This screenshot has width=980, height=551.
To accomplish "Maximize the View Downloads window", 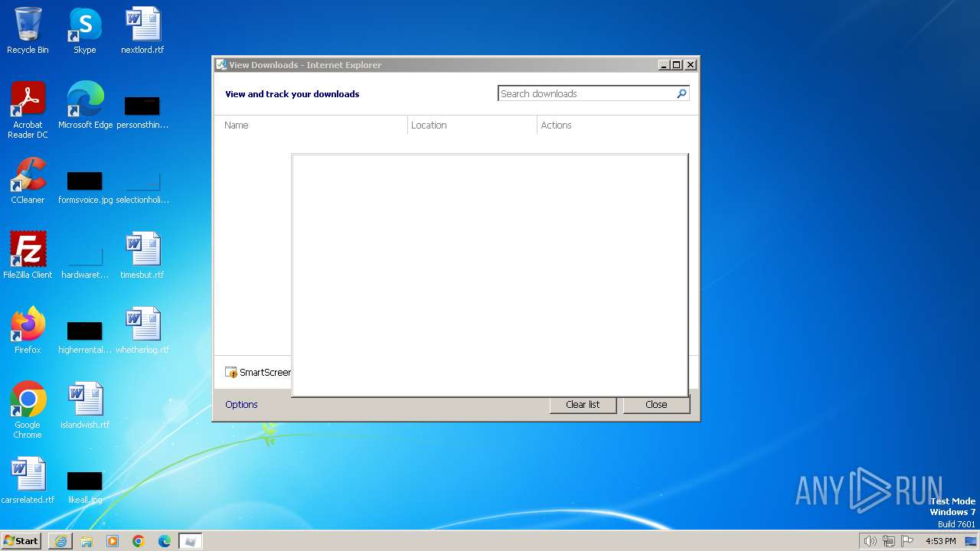I will (x=677, y=65).
